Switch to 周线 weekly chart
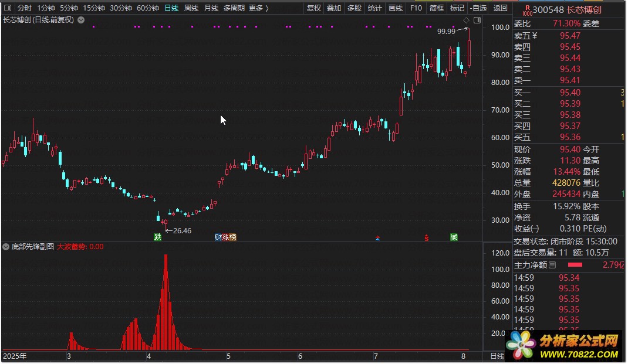This screenshot has height=364, width=628. 191,8
